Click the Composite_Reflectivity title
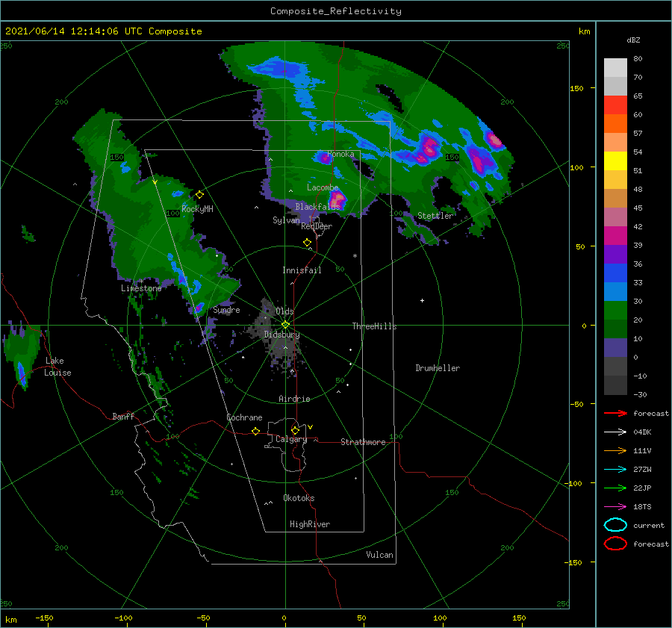 point(335,11)
